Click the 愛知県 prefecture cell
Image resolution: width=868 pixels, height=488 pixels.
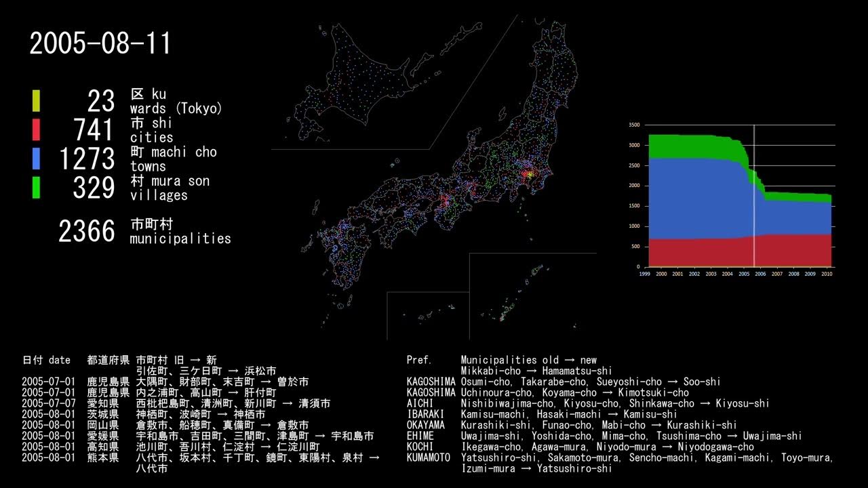pyautogui.click(x=103, y=404)
